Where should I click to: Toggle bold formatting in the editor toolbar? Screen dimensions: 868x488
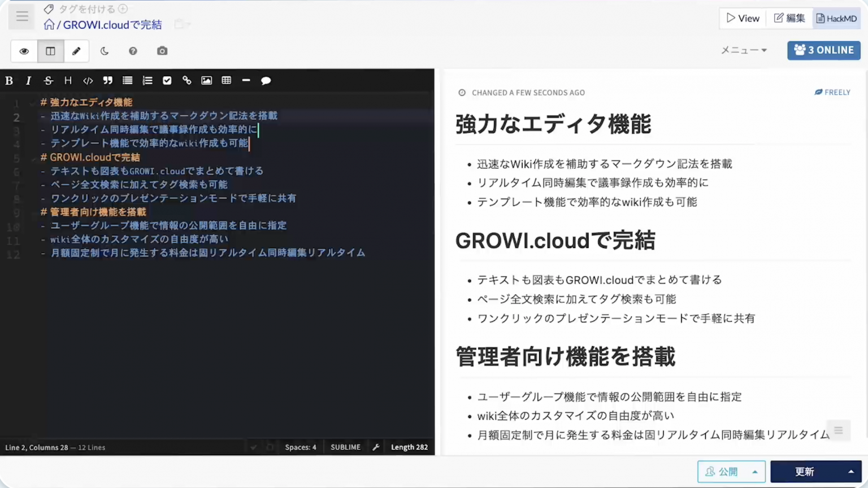(9, 80)
